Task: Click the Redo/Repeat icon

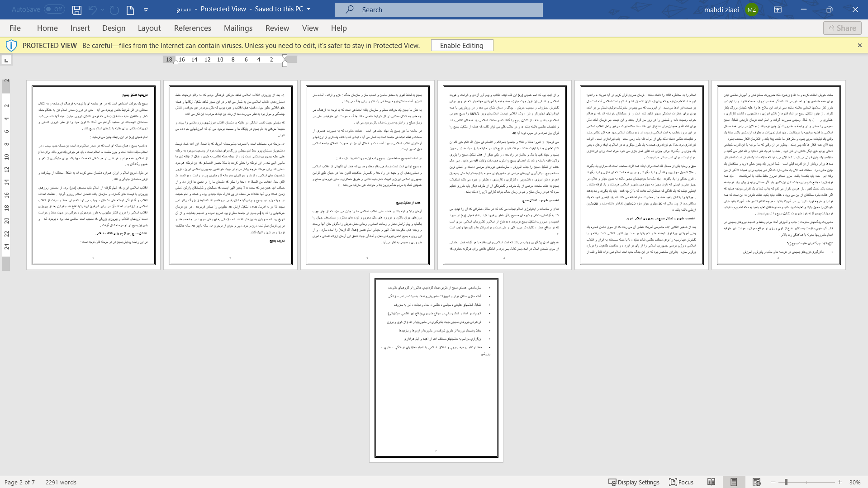Action: (114, 9)
